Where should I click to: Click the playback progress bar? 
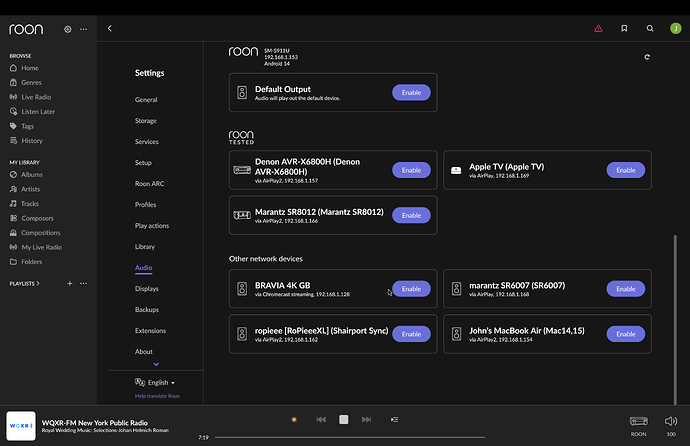(350, 437)
